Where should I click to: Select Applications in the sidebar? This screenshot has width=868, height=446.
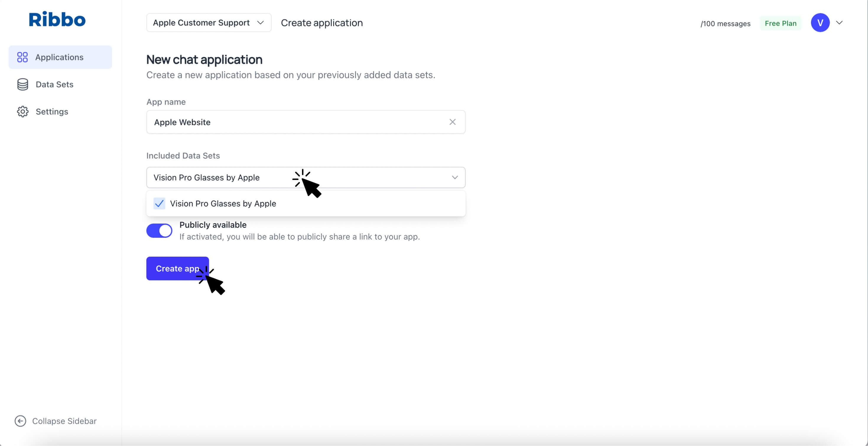click(x=59, y=57)
